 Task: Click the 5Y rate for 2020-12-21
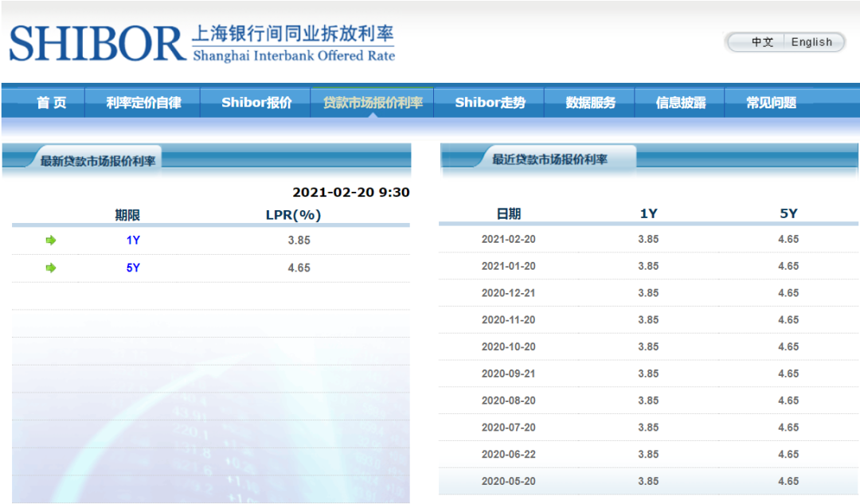788,293
